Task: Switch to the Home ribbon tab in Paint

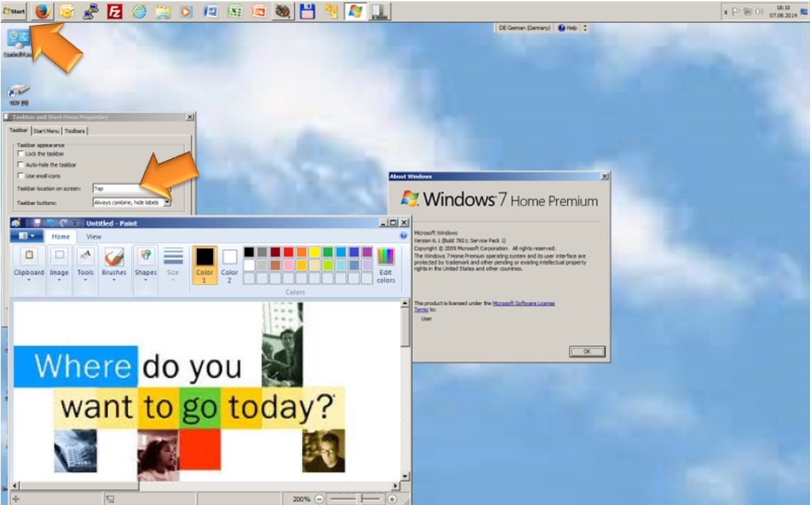Action: point(60,237)
